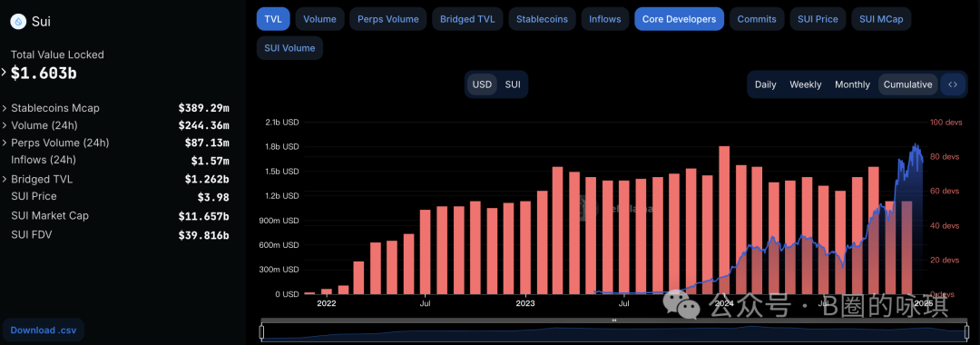Click the Sui droplet logo icon
980x345 pixels.
click(x=19, y=21)
